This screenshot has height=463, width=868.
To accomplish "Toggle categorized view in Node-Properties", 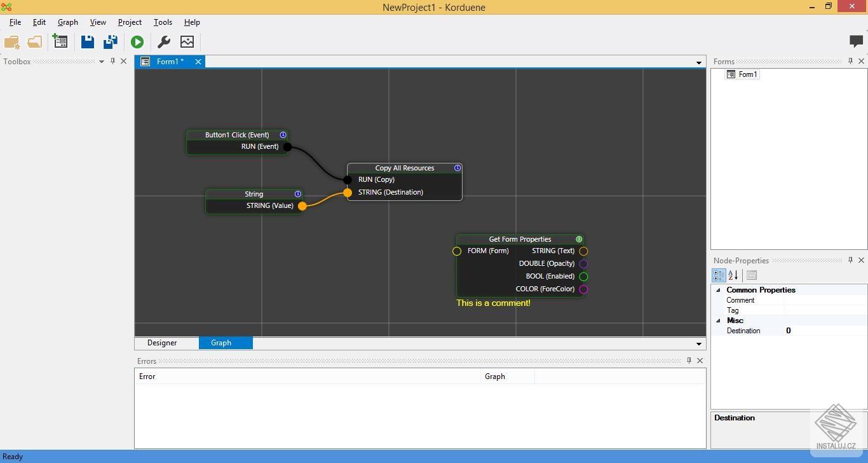I will click(719, 275).
